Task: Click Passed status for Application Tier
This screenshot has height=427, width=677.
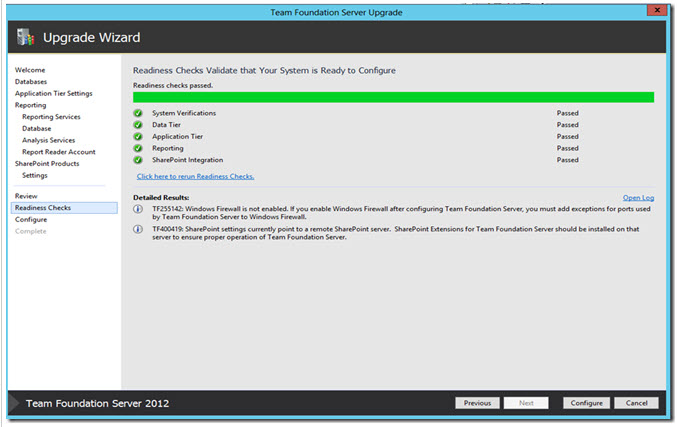Action: [567, 136]
